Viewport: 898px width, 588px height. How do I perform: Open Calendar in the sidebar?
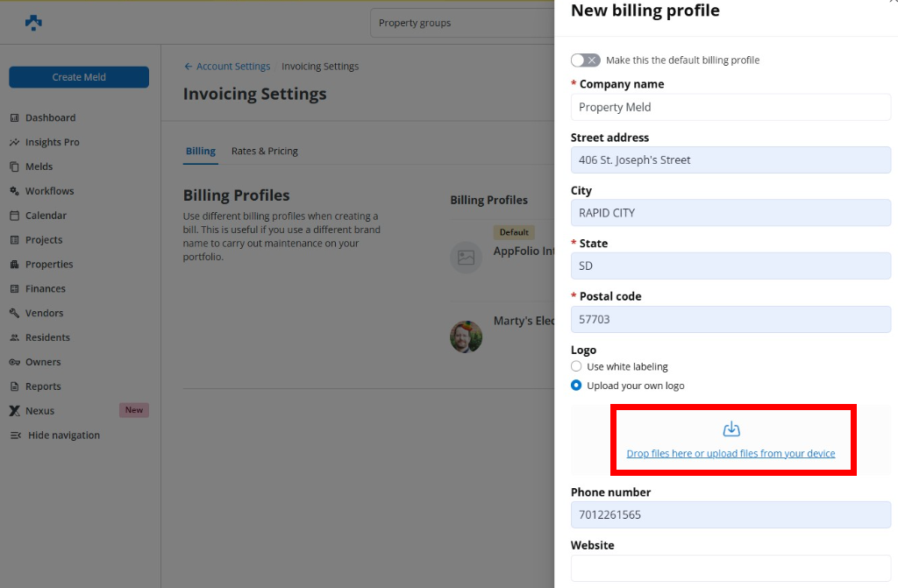point(46,216)
